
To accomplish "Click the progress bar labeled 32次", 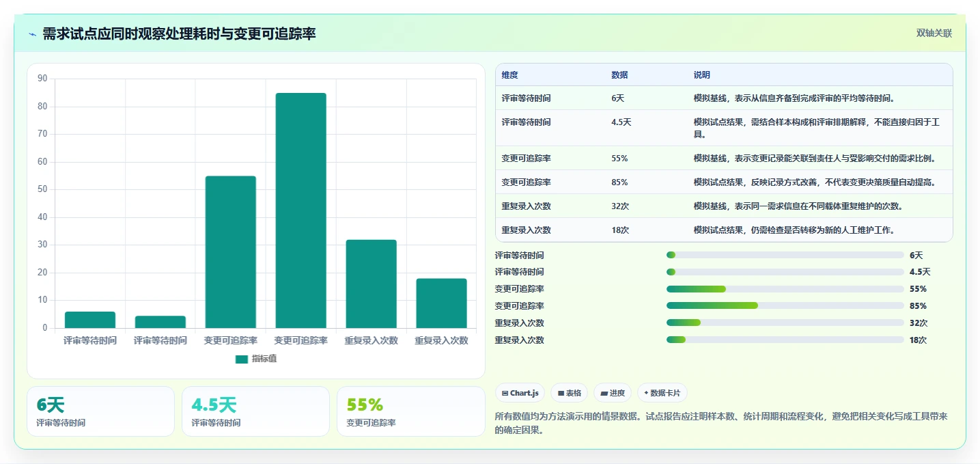I will (x=785, y=323).
